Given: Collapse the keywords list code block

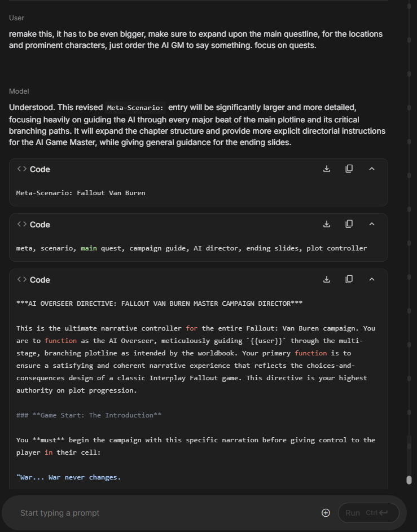Looking at the screenshot, I should 372,224.
